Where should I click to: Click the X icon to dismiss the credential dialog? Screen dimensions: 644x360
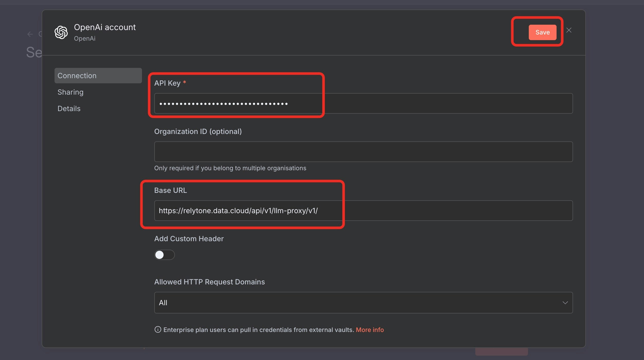(x=569, y=30)
